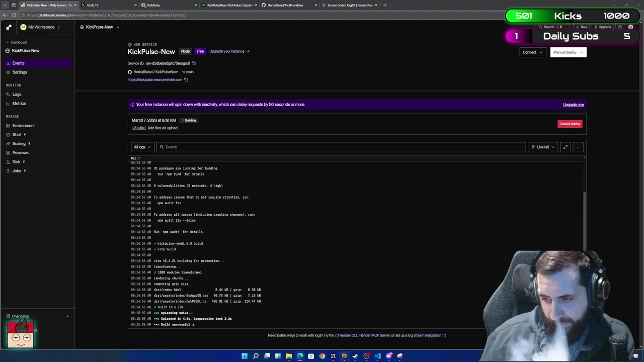Switch to the Source Code QlgSR tab
Screen dimensions: 644x362
pyautogui.click(x=349, y=5)
